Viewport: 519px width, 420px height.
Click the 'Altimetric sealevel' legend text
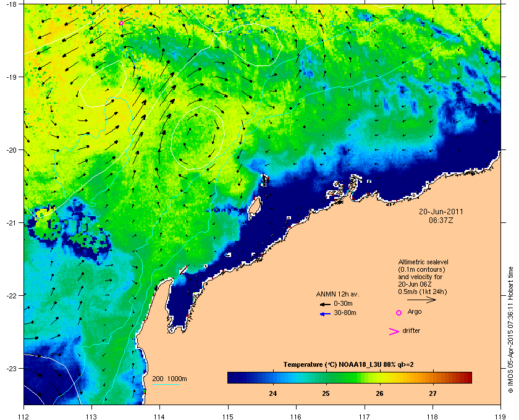coord(423,262)
